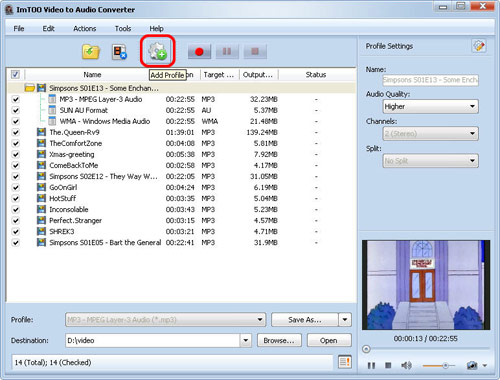The height and width of the screenshot is (380, 500).
Task: Uncheck Simpsons S01E05 - Bart the General checkbox
Action: [x=15, y=242]
